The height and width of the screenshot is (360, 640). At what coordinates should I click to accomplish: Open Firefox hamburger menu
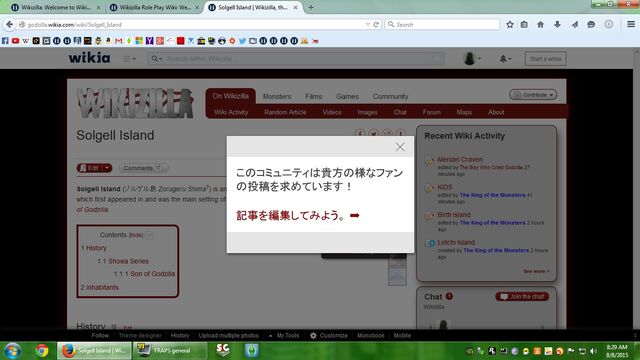coord(631,24)
